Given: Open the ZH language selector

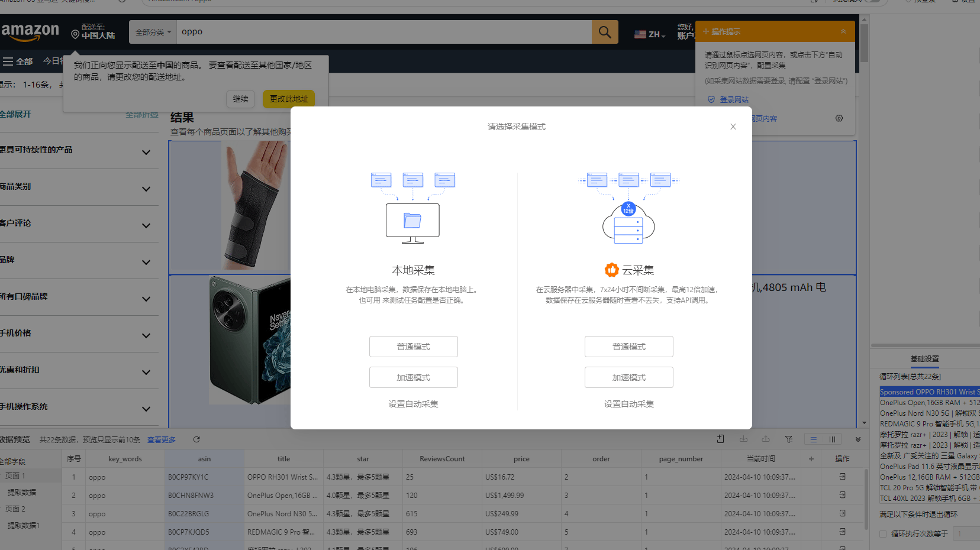Looking at the screenshot, I should [x=650, y=34].
